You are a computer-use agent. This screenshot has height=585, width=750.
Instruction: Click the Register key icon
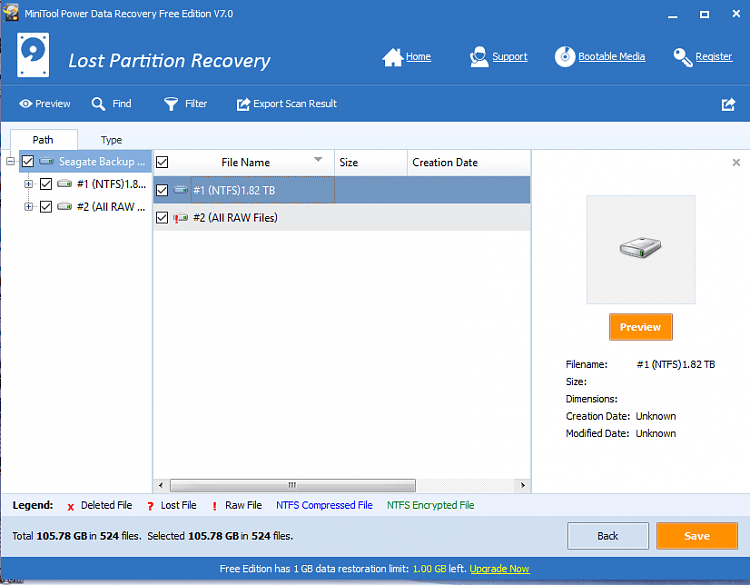[683, 57]
